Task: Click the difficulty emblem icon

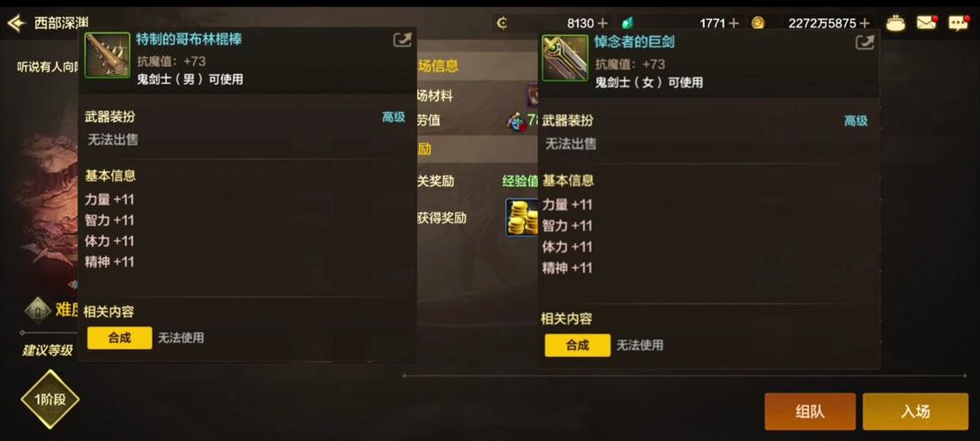Action: pos(38,310)
